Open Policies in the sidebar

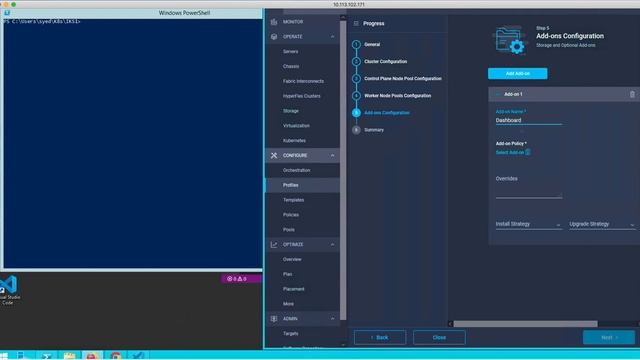click(x=291, y=215)
